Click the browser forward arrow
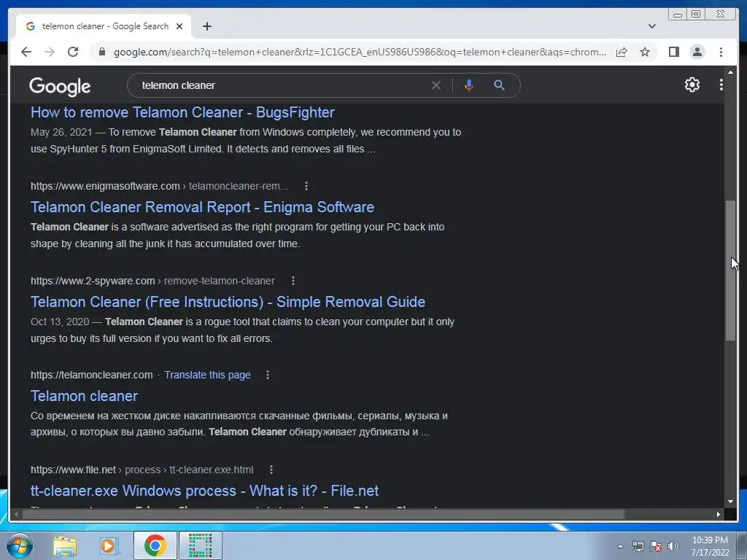Image resolution: width=747 pixels, height=560 pixels. tap(50, 52)
